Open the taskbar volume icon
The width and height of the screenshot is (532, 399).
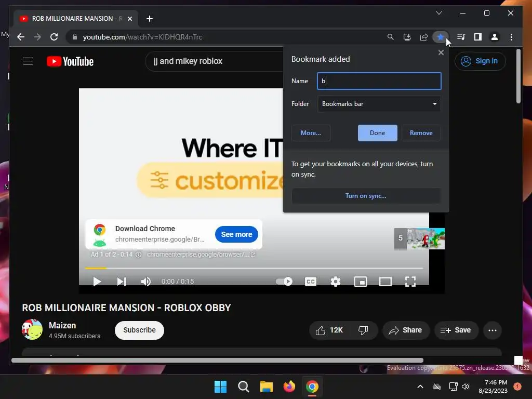pos(465,387)
